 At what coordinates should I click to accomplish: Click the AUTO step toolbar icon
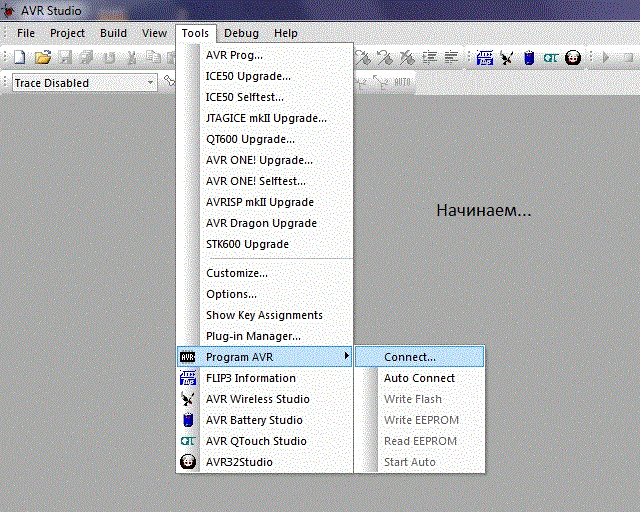[x=402, y=82]
